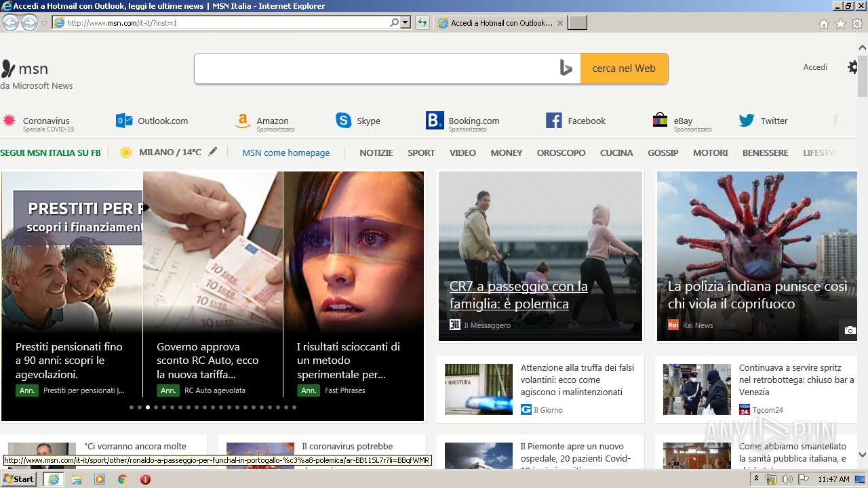Open the address bar dropdown arrow
This screenshot has width=868, height=488.
pos(406,22)
